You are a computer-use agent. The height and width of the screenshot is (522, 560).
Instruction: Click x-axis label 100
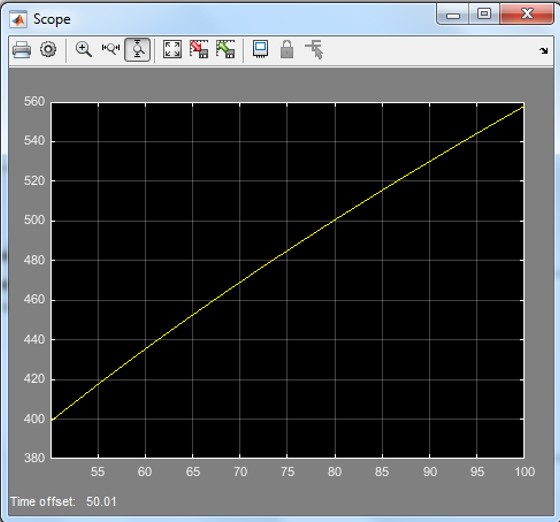pyautogui.click(x=525, y=472)
